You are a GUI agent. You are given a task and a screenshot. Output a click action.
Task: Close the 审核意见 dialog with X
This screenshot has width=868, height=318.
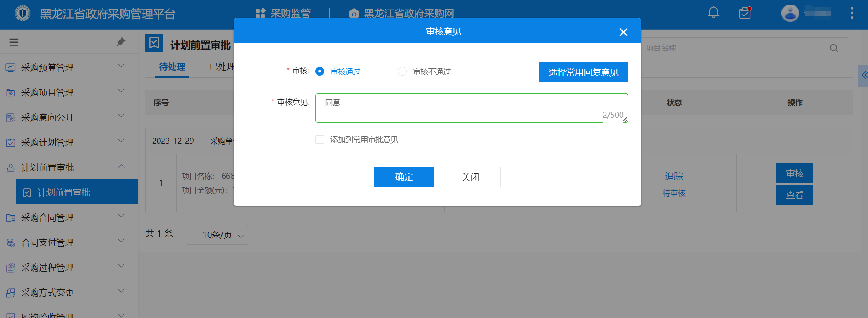(x=623, y=32)
